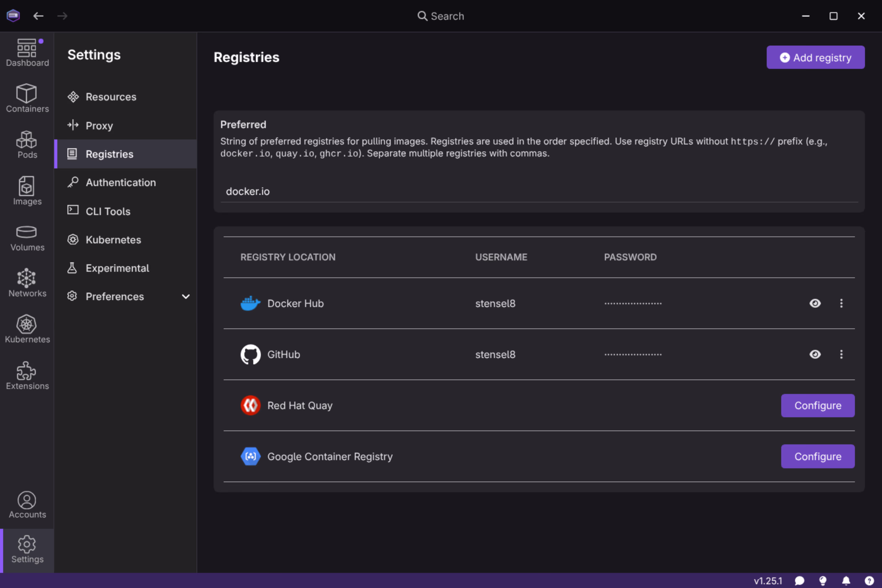Click the Red Hat Quay logo
Viewport: 882px width, 588px height.
click(x=250, y=406)
